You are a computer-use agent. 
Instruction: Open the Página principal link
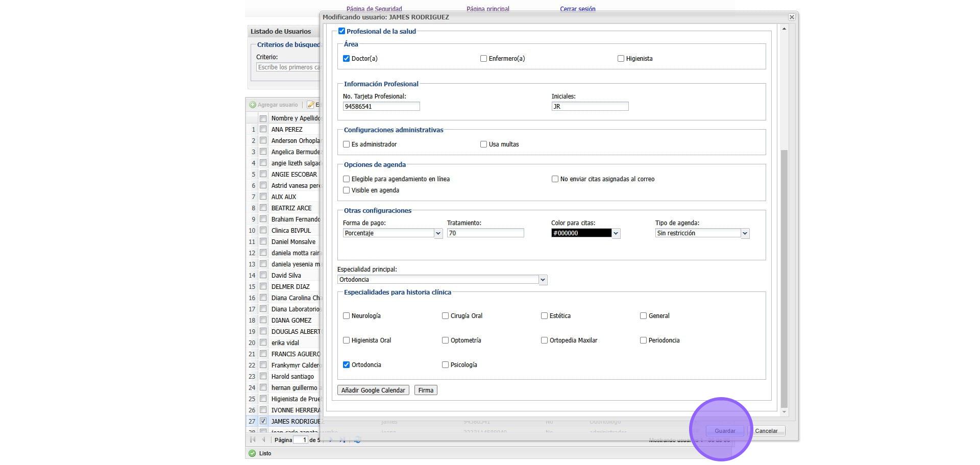[x=487, y=9]
